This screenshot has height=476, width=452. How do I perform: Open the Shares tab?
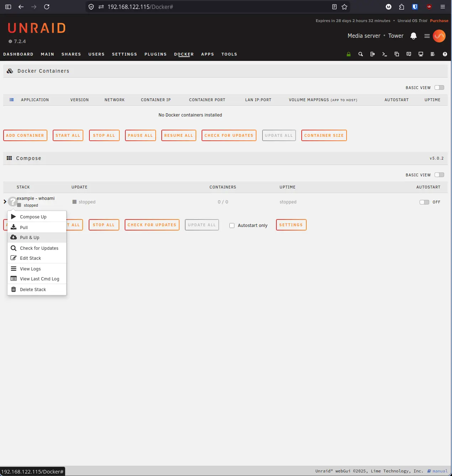(71, 54)
